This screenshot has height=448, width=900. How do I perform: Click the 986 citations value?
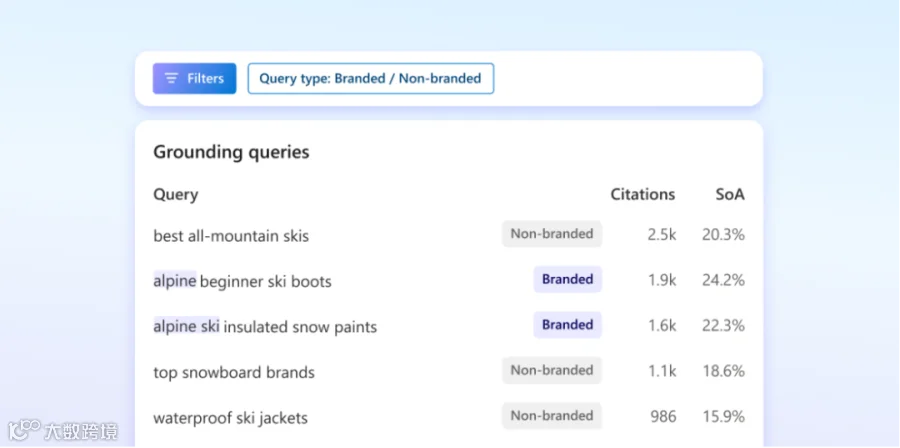pyautogui.click(x=664, y=416)
